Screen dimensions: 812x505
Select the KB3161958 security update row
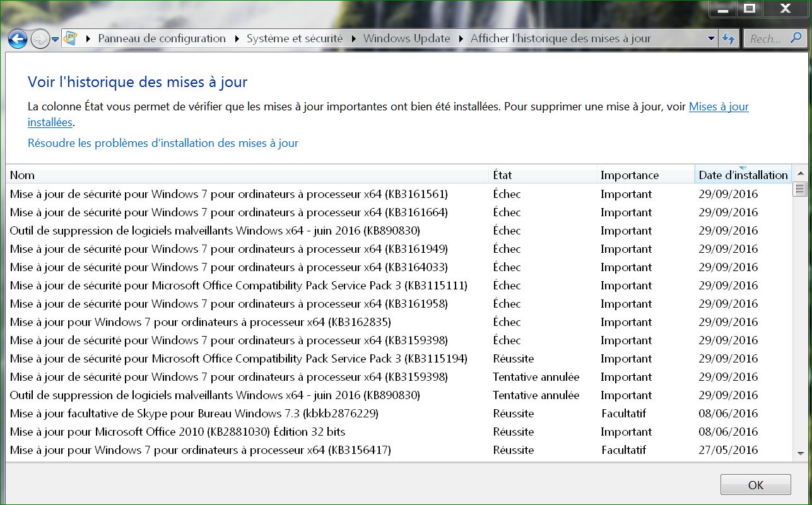tap(399, 303)
